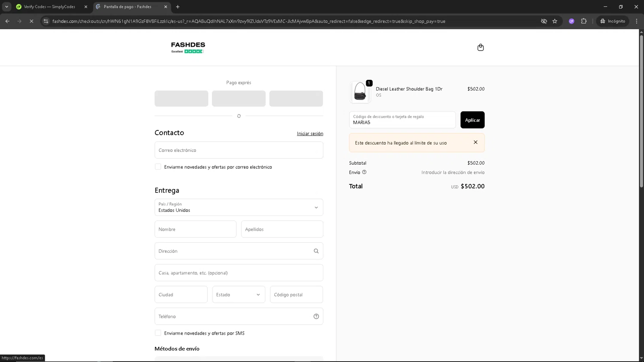Image resolution: width=644 pixels, height=362 pixels.
Task: Click the FASHDES logo
Action: click(x=188, y=47)
